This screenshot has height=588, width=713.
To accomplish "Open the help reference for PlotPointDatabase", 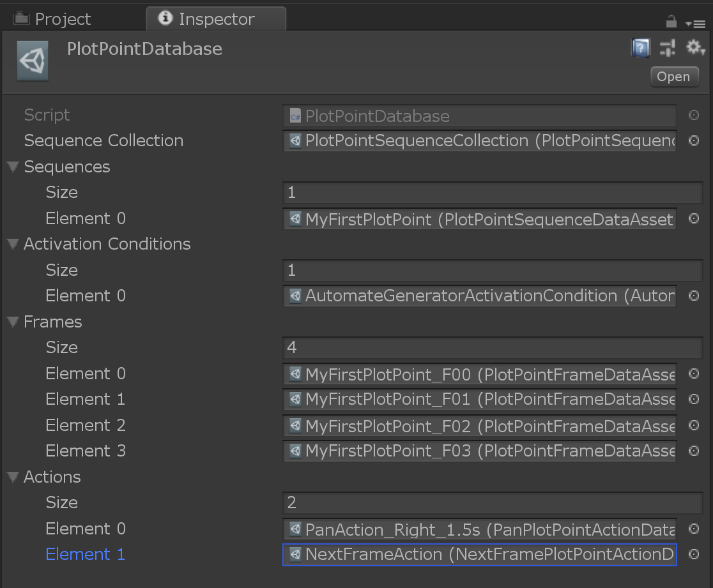I will 640,48.
